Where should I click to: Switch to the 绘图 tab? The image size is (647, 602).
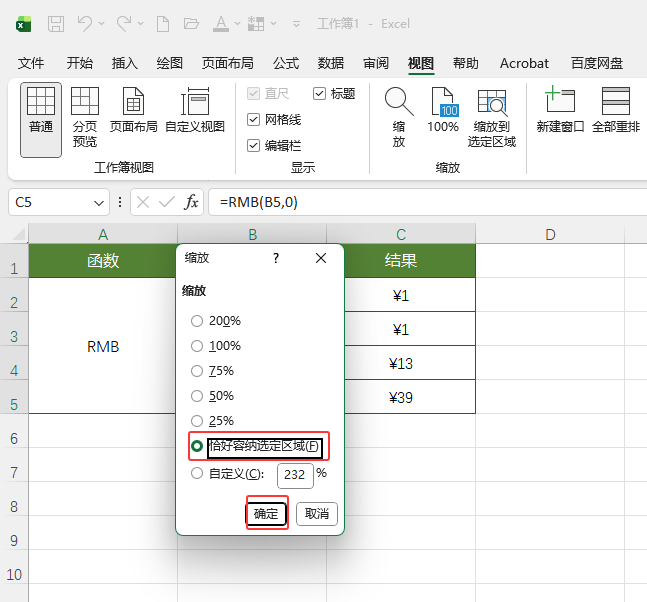tap(170, 63)
